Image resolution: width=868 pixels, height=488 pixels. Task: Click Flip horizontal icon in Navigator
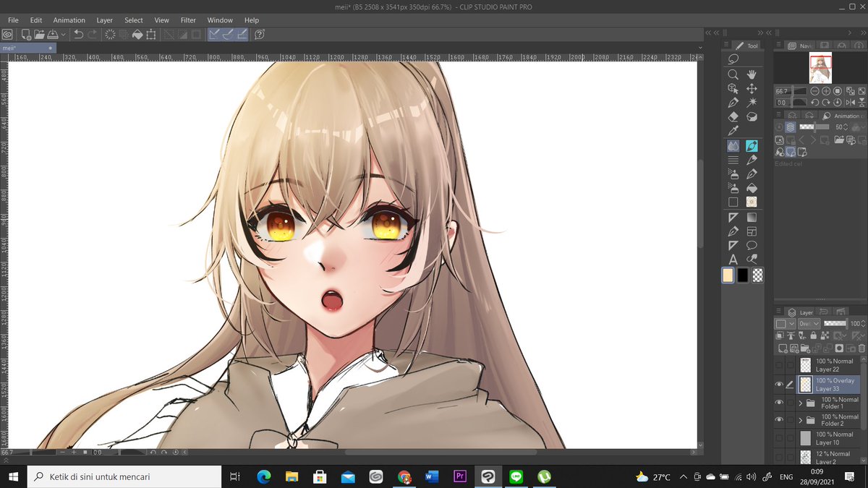(851, 103)
